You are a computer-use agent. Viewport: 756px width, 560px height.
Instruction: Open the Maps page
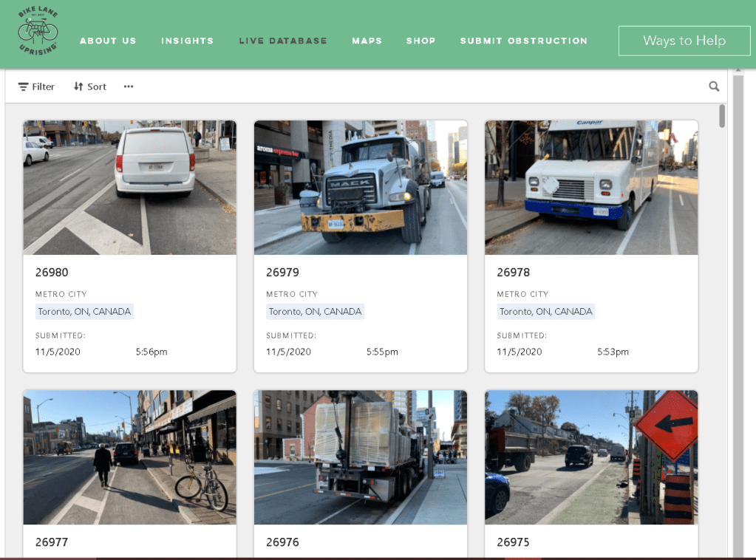(x=367, y=41)
